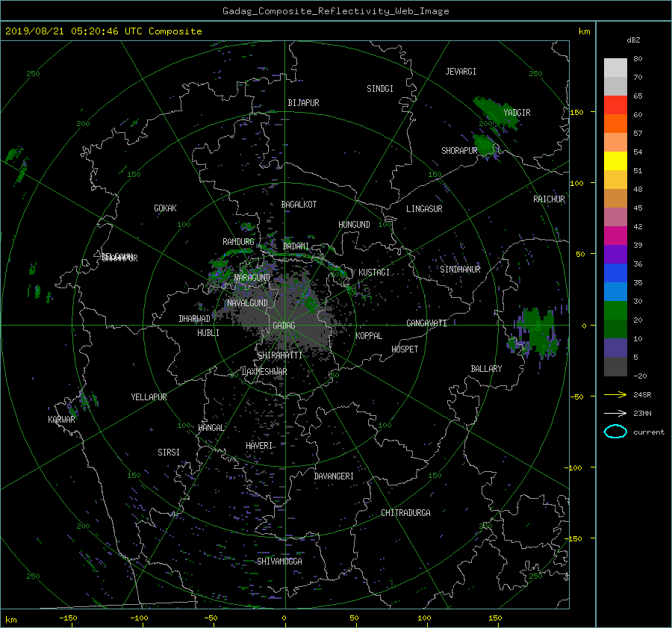The image size is (672, 628).
Task: Click the RAICHUR city label
Action: (549, 199)
